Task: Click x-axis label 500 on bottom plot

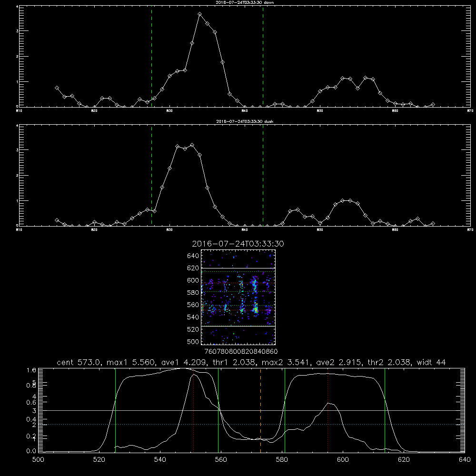Action: (38, 460)
